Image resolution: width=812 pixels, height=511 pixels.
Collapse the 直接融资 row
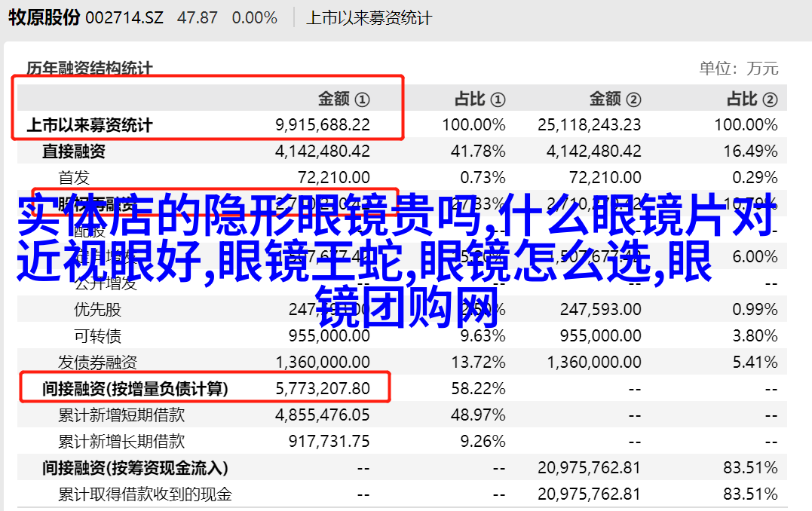(x=73, y=151)
